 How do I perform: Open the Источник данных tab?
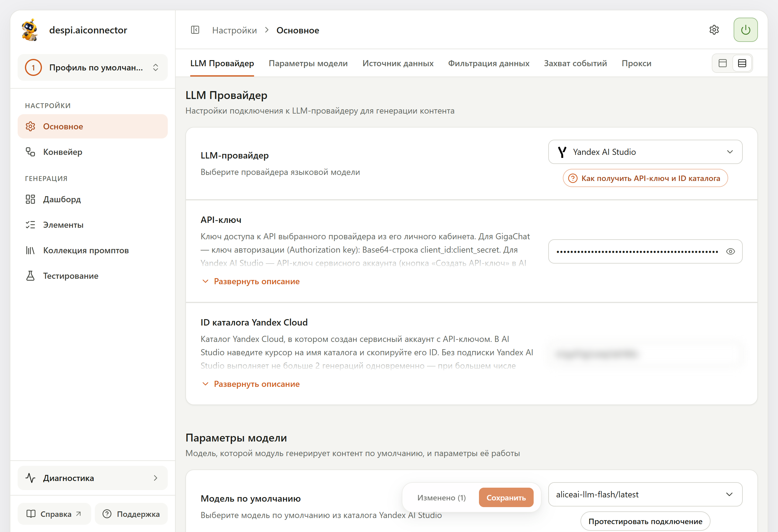398,63
